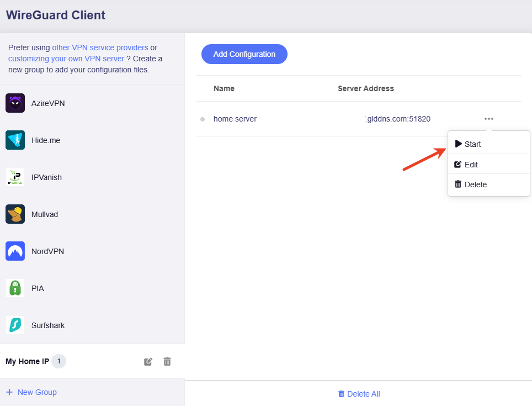Click the IPVanish logo icon
This screenshot has height=406, width=532.
[15, 177]
